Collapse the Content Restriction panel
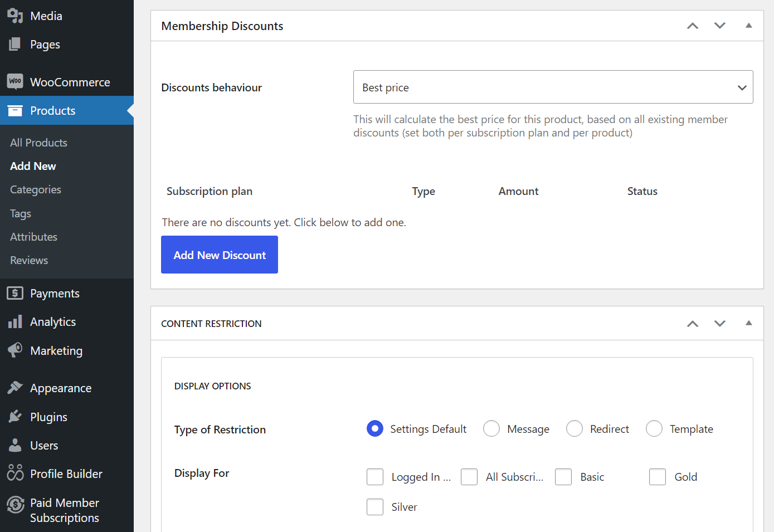 (x=749, y=323)
